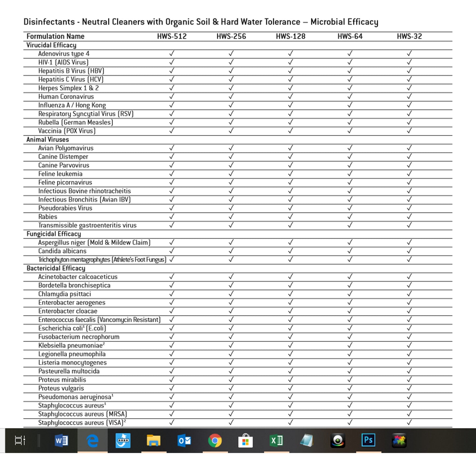
Task: Switch to Microsoft Excel in the taskbar
Action: [x=276, y=440]
